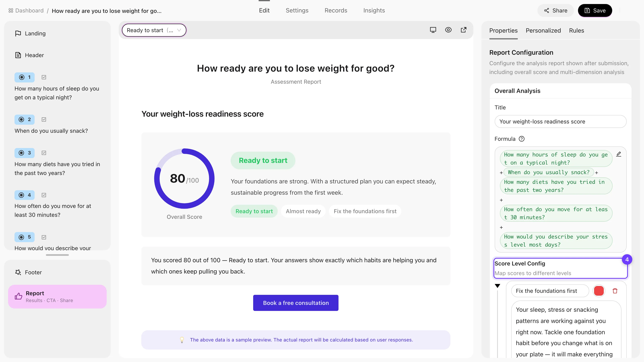The width and height of the screenshot is (644, 362).
Task: Click the red level color swatch
Action: 599,291
